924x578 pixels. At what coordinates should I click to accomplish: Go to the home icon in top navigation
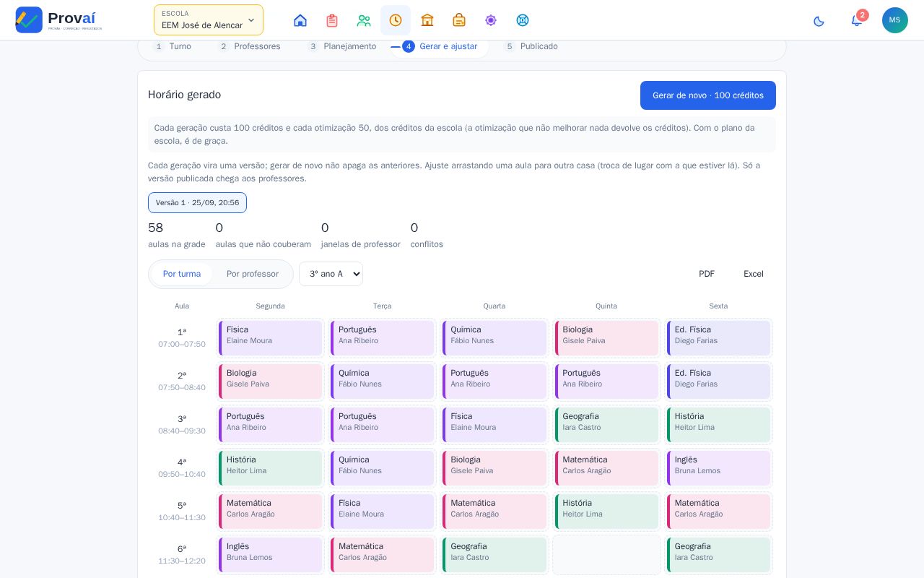[x=300, y=20]
